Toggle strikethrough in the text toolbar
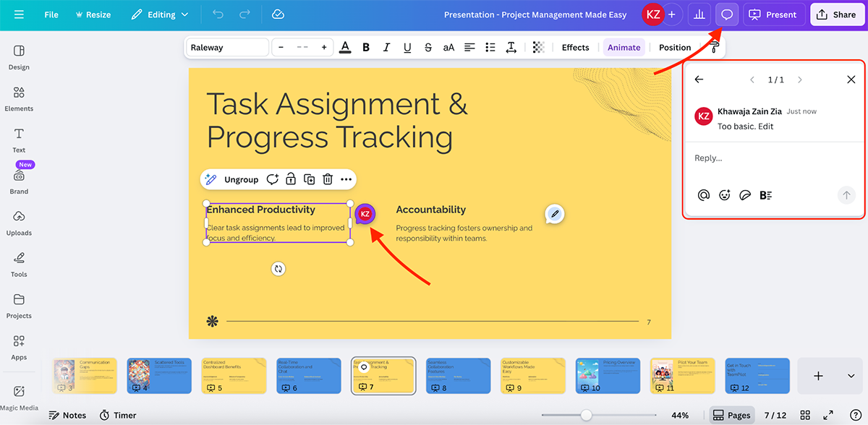This screenshot has width=868, height=425. (x=428, y=47)
